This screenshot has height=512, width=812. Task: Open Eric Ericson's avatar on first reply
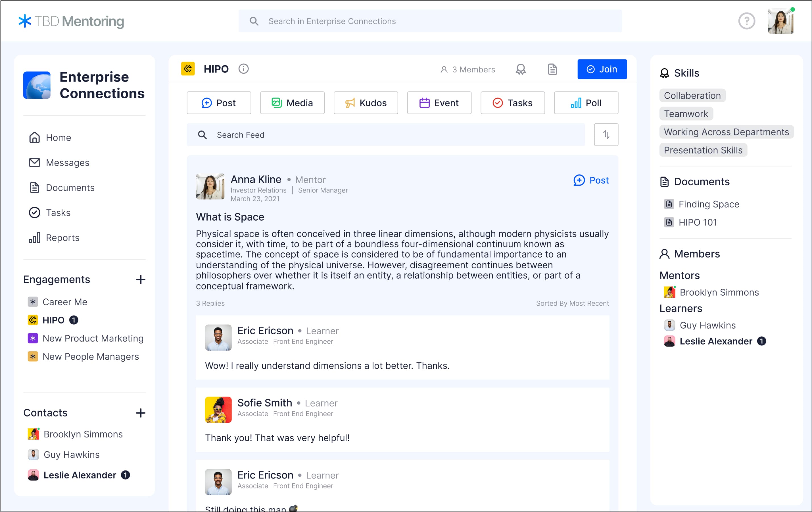pos(218,337)
